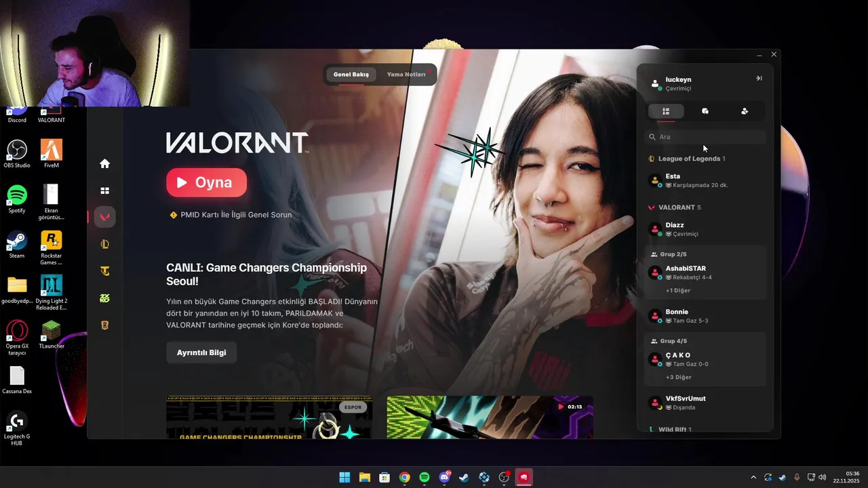This screenshot has height=488, width=868.
Task: Click the Ara friend search field
Action: click(705, 137)
